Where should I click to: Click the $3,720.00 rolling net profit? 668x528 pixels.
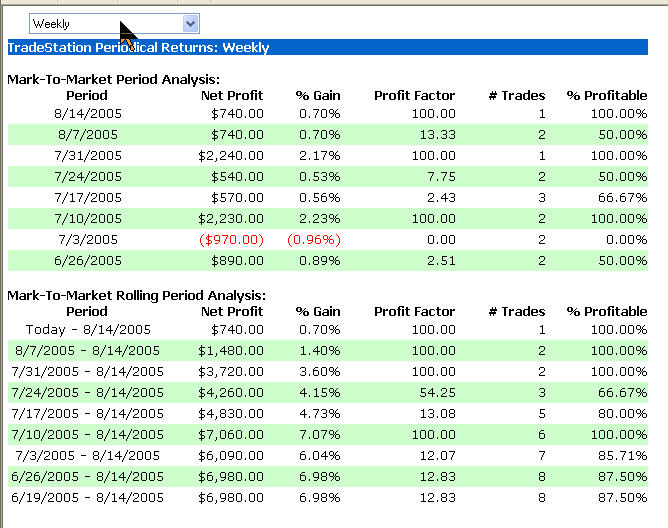coord(231,371)
